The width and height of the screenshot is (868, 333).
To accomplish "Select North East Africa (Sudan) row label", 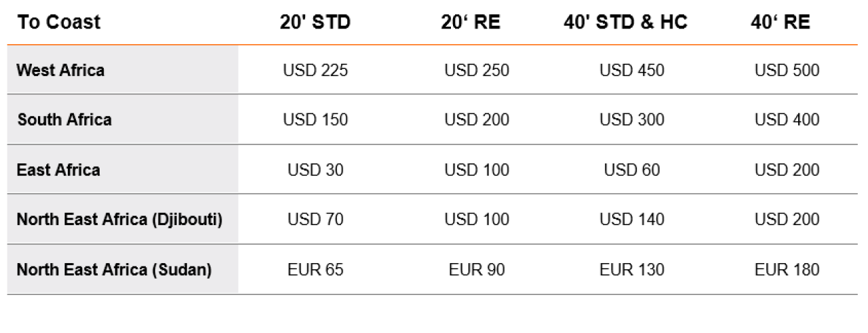I will tap(114, 270).
